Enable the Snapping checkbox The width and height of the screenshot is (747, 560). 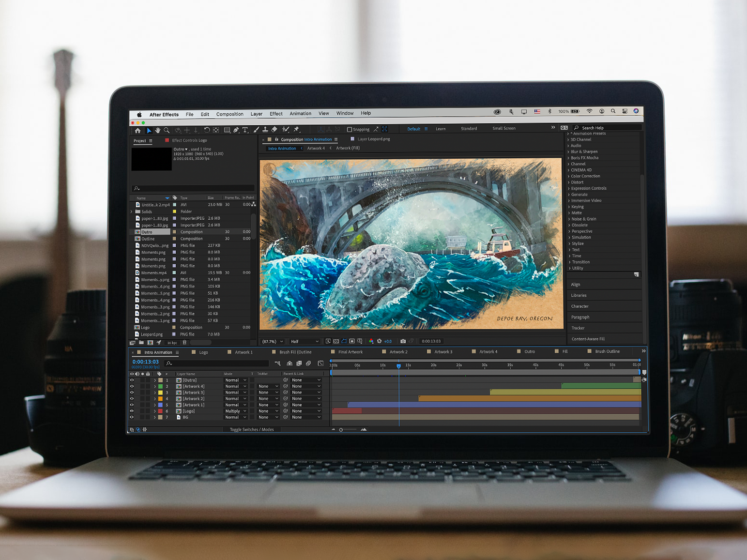(350, 129)
